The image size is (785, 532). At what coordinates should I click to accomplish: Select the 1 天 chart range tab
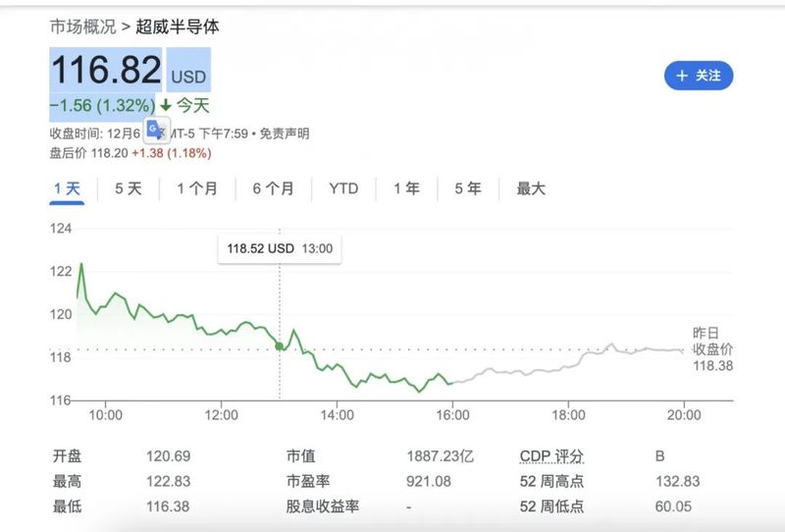pos(67,188)
